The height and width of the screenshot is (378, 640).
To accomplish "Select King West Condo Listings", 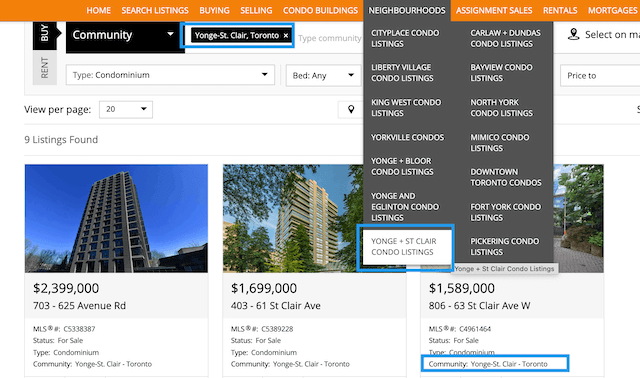I will pyautogui.click(x=406, y=108).
